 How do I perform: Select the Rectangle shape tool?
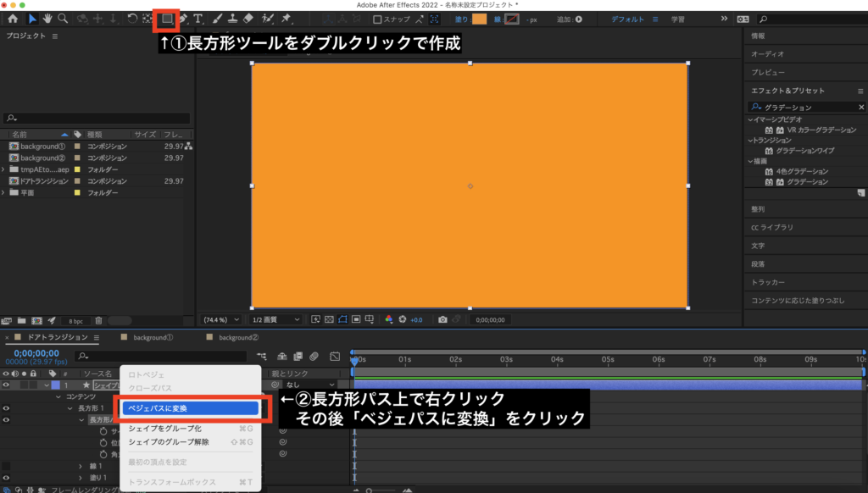[168, 18]
